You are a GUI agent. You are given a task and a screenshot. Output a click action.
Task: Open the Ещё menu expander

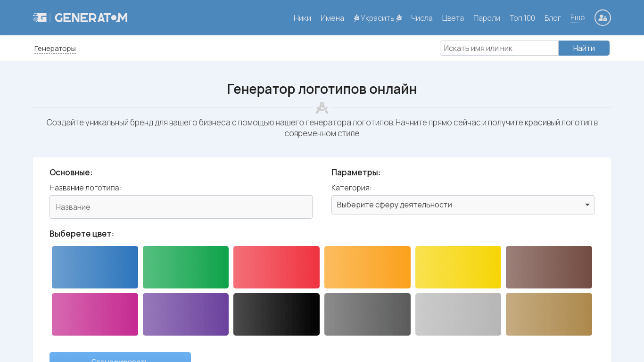tap(577, 18)
